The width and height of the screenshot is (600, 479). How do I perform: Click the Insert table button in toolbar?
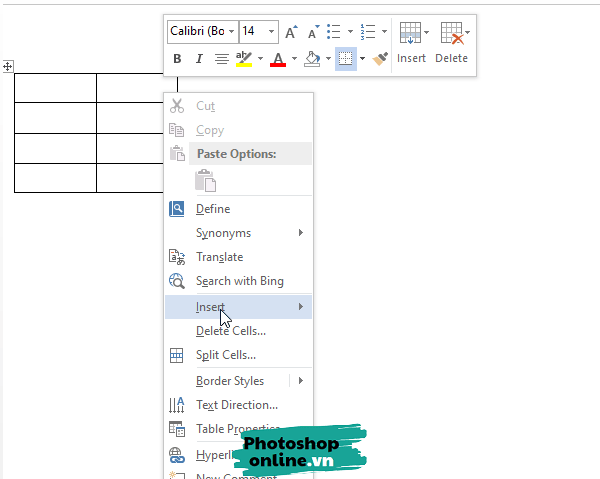click(411, 42)
